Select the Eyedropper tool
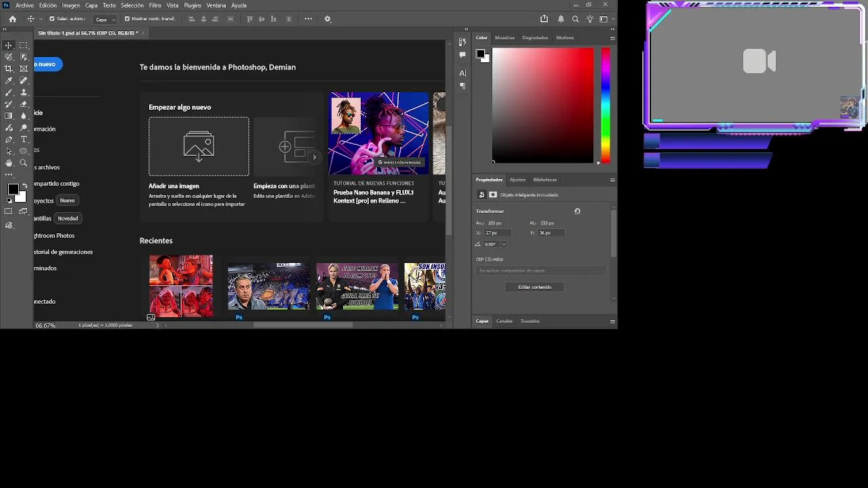The width and height of the screenshot is (868, 488). 9,81
